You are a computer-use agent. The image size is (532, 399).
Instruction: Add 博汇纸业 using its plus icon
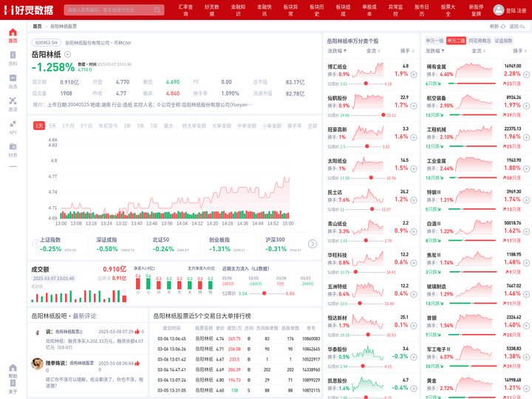(x=414, y=75)
